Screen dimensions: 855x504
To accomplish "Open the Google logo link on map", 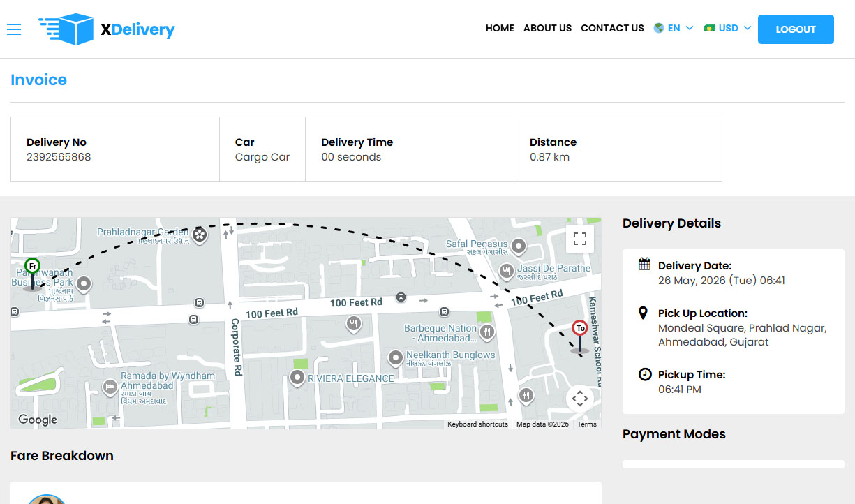I will pyautogui.click(x=38, y=420).
